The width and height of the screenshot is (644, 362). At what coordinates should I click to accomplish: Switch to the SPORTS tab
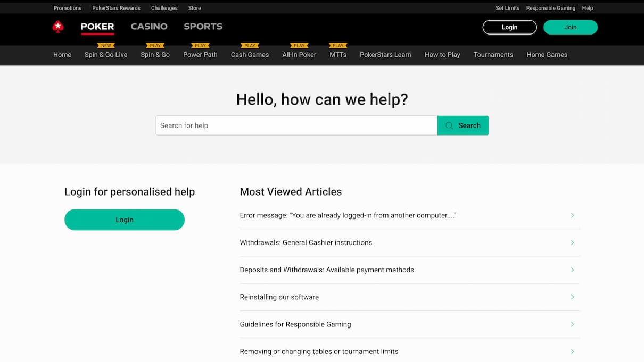[x=203, y=27]
